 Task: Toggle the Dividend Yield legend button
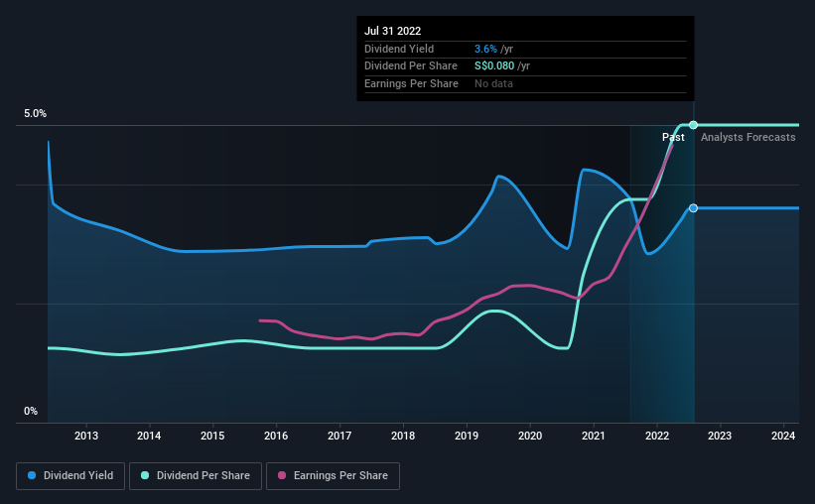pos(70,476)
